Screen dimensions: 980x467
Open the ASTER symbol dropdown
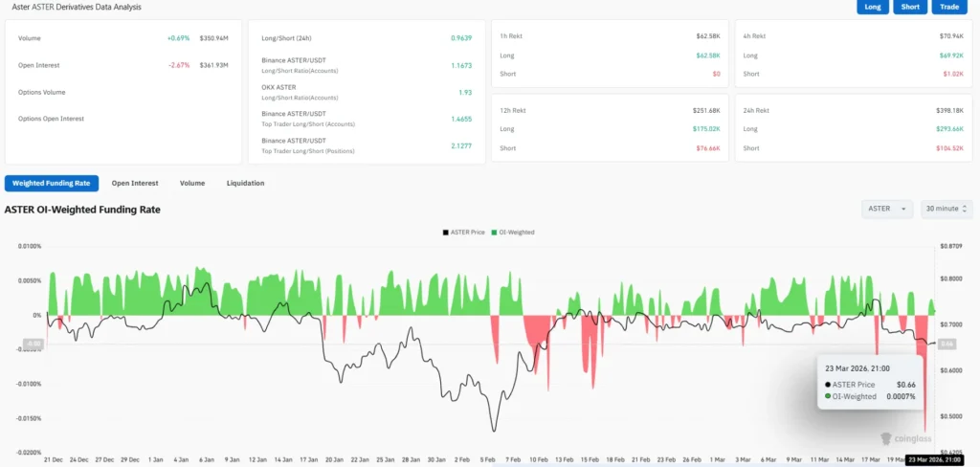[887, 209]
